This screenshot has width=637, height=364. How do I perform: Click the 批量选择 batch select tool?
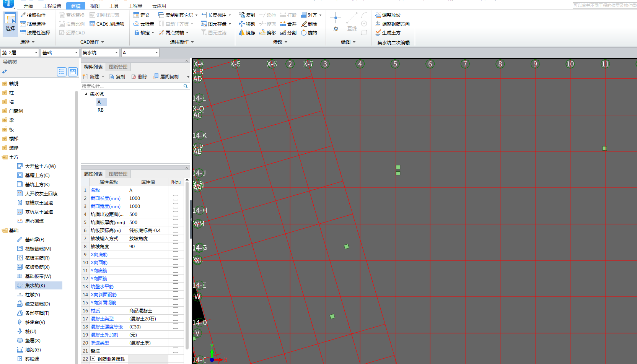point(33,24)
